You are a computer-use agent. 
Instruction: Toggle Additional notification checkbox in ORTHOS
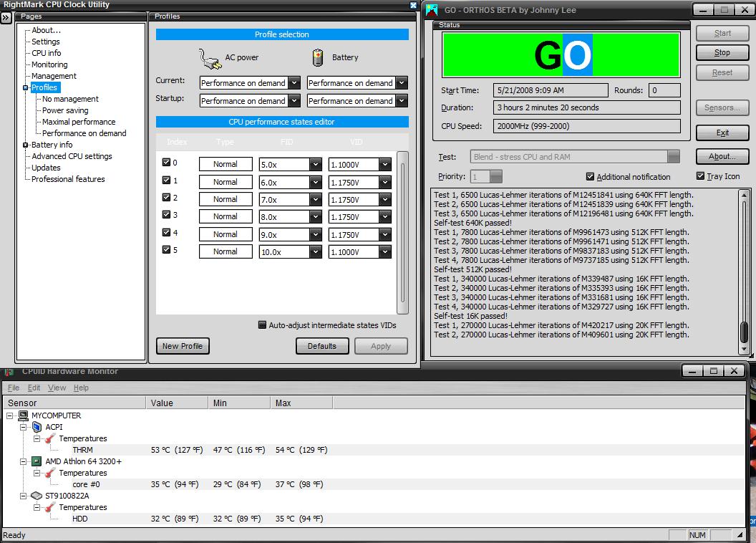590,176
